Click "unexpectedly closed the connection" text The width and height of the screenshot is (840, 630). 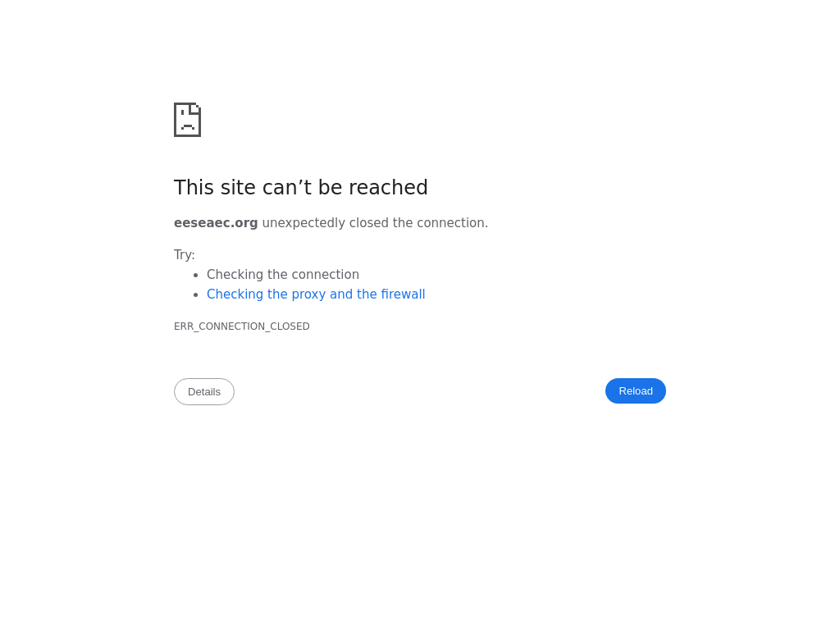[x=375, y=223]
